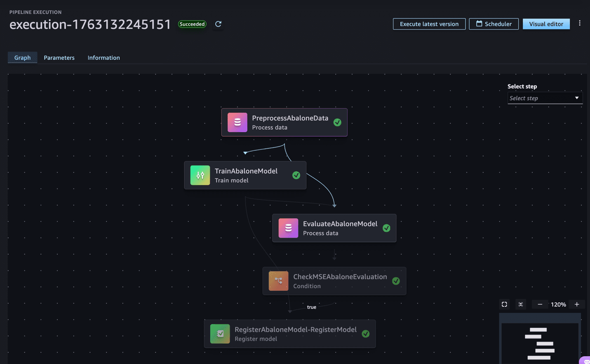Switch to the Information tab

[x=103, y=58]
